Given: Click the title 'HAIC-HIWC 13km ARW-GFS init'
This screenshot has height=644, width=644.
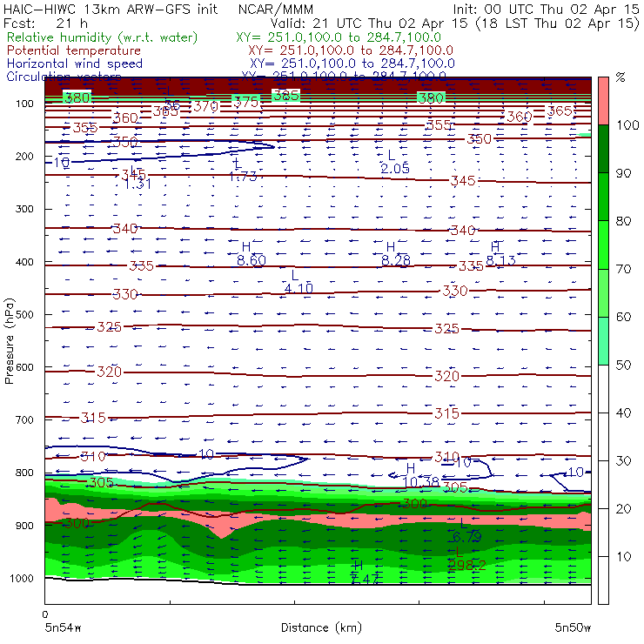Looking at the screenshot, I should 111,9.
